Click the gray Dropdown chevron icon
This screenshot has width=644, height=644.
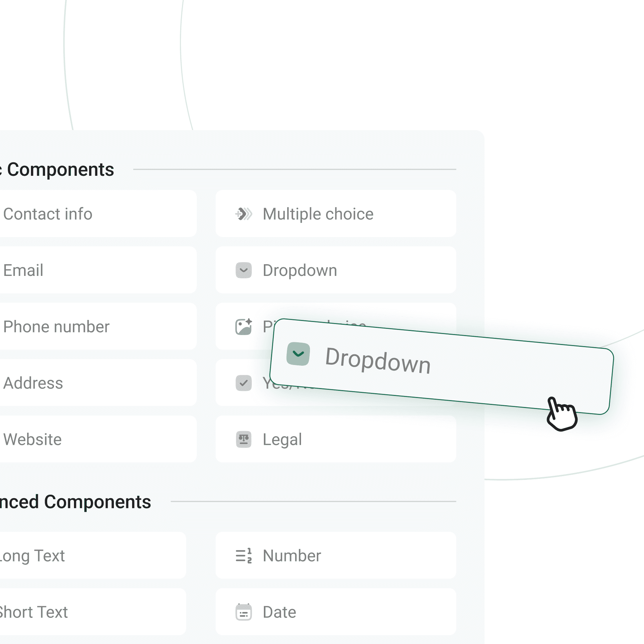click(244, 270)
